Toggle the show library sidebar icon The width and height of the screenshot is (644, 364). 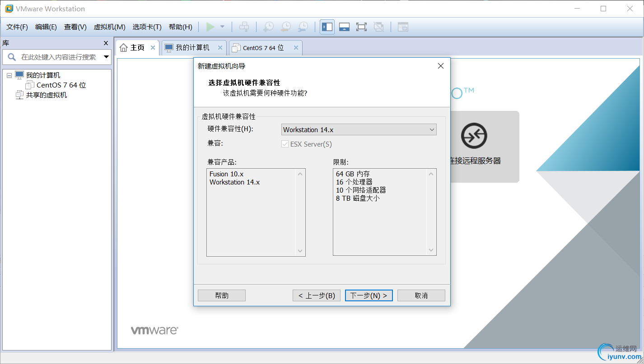click(327, 27)
